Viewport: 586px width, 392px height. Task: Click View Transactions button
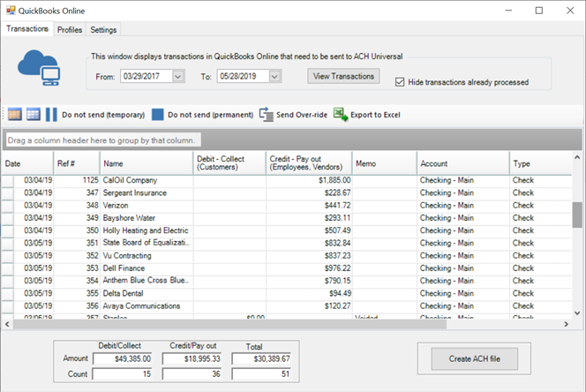(343, 76)
